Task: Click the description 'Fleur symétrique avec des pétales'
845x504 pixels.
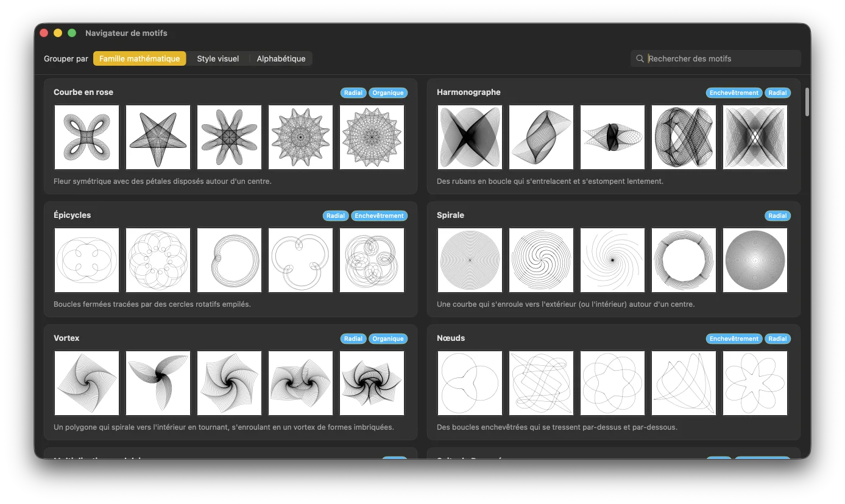Action: [x=163, y=181]
